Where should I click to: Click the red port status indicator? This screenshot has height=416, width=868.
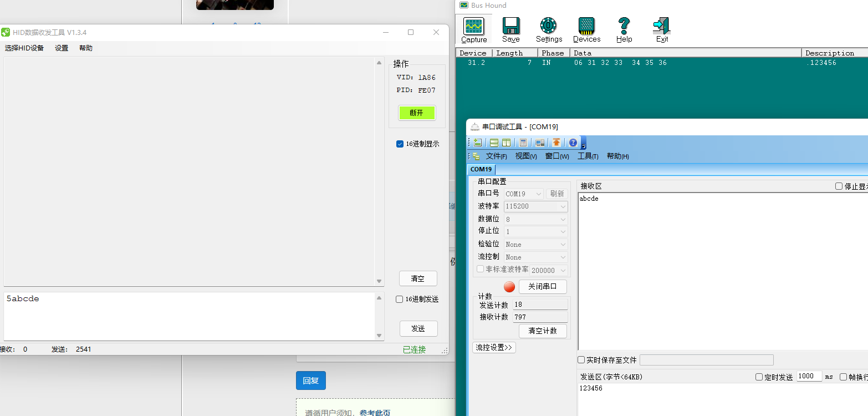click(x=509, y=287)
